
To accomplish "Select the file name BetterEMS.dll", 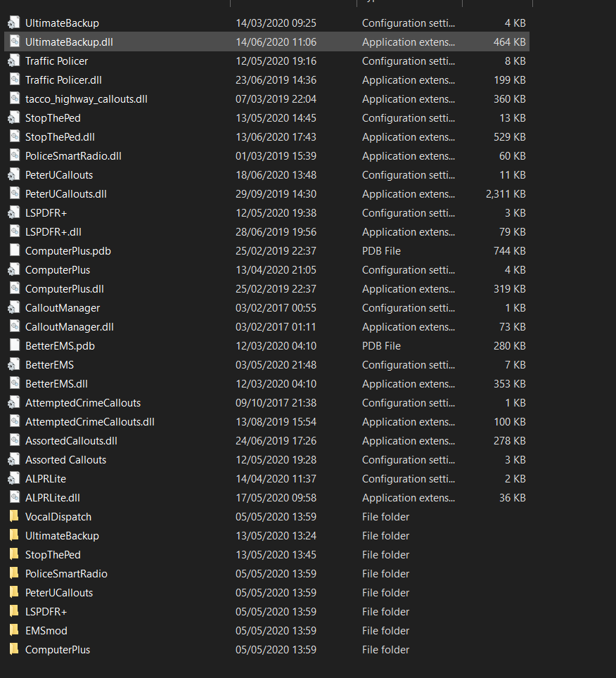I will click(56, 384).
